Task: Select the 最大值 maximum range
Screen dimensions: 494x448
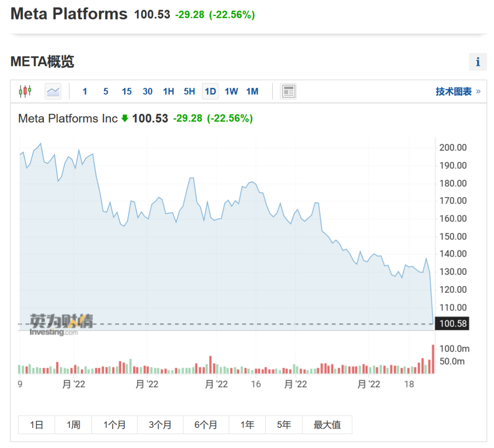Action: 327,425
